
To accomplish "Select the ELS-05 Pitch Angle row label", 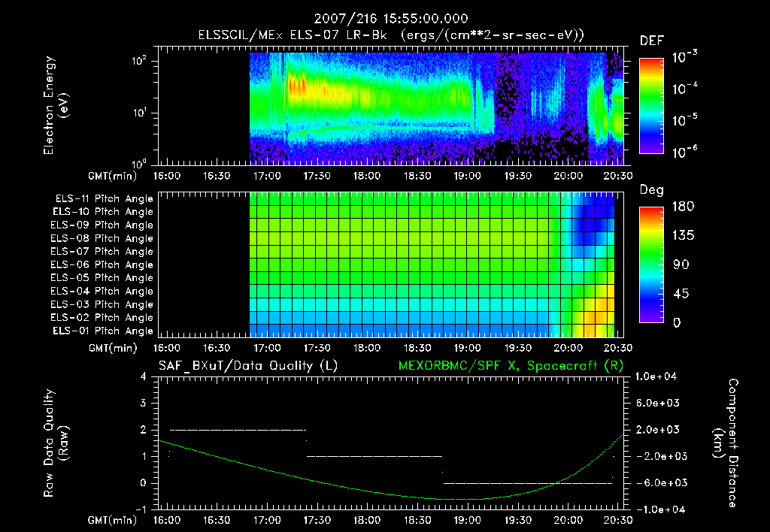I will (102, 278).
